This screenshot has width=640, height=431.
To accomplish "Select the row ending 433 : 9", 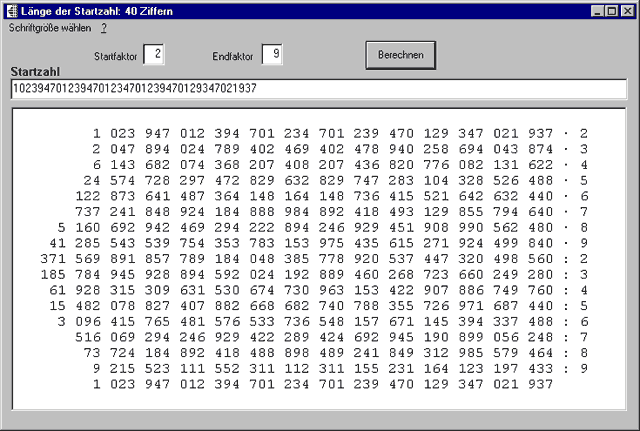I will pyautogui.click(x=340, y=369).
